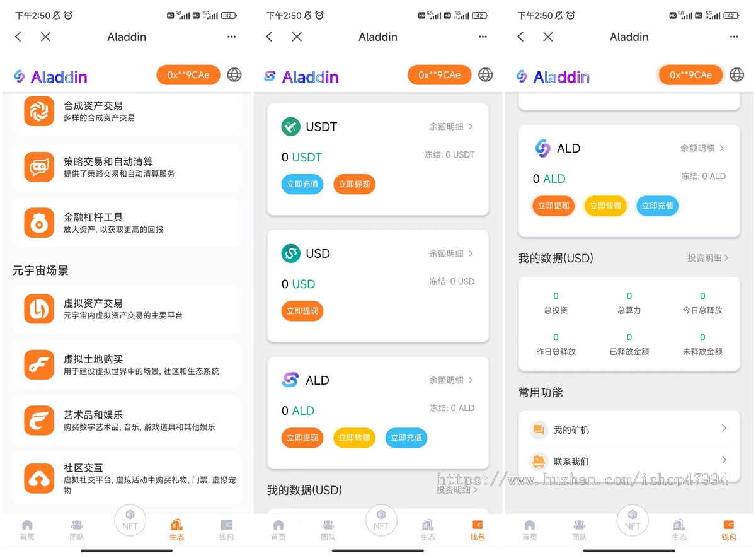Click the ALD coin icon in middle screen

pyautogui.click(x=290, y=380)
